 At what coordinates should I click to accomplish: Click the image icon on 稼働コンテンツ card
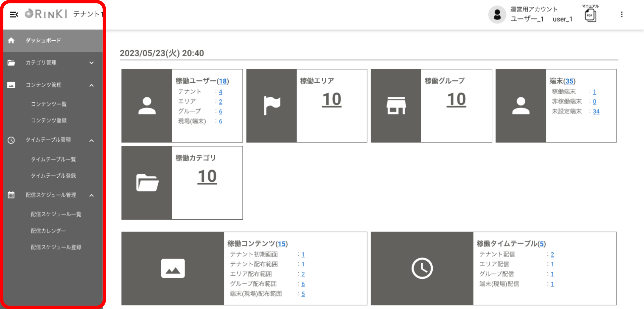click(173, 268)
